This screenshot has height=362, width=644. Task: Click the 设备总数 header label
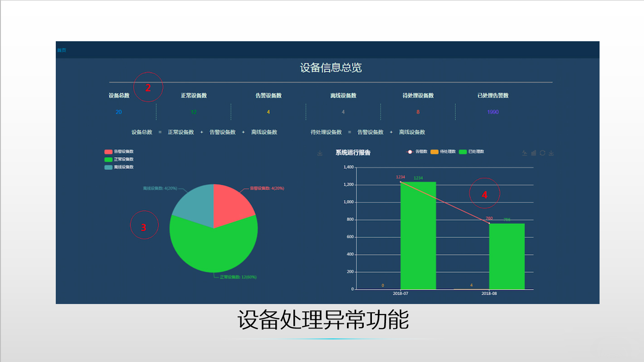(119, 96)
